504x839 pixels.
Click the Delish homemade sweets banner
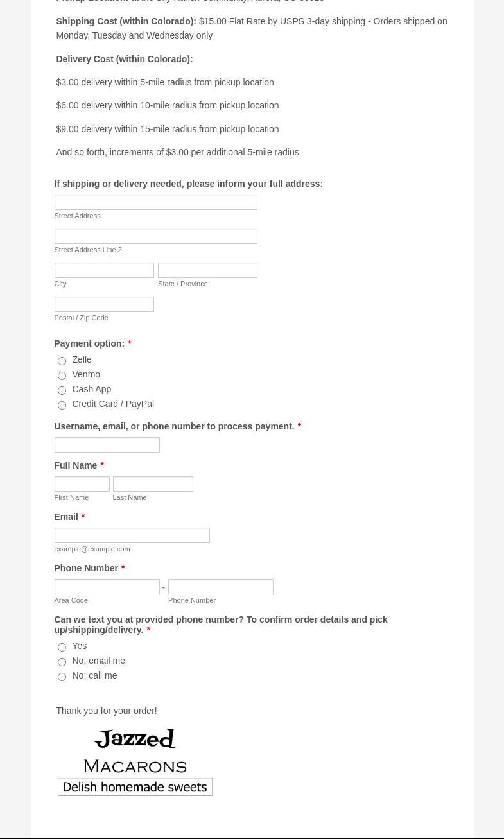click(x=135, y=787)
